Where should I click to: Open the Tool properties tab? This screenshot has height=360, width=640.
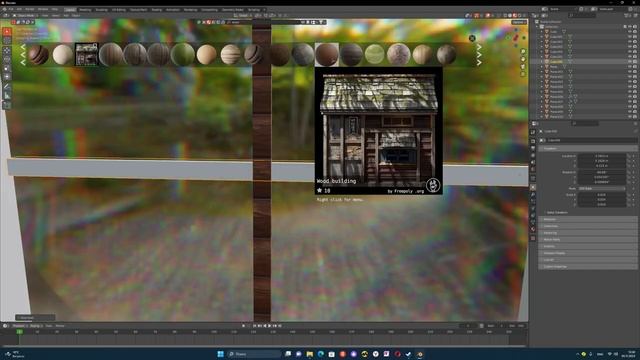coord(533,132)
